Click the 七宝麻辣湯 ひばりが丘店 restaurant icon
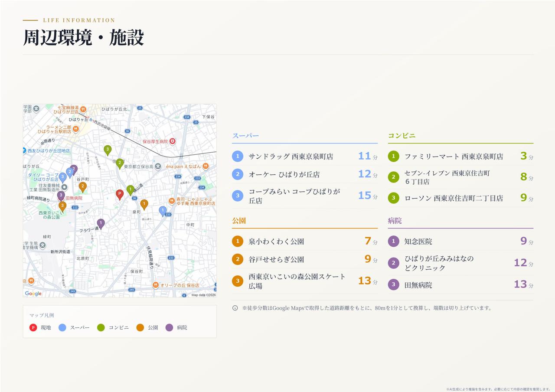The image size is (555, 392). click(x=83, y=109)
